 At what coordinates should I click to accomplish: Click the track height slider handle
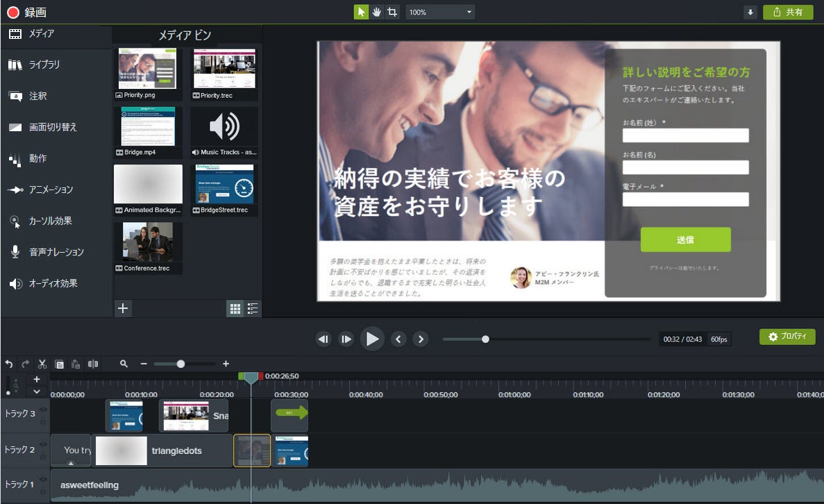[x=8, y=393]
